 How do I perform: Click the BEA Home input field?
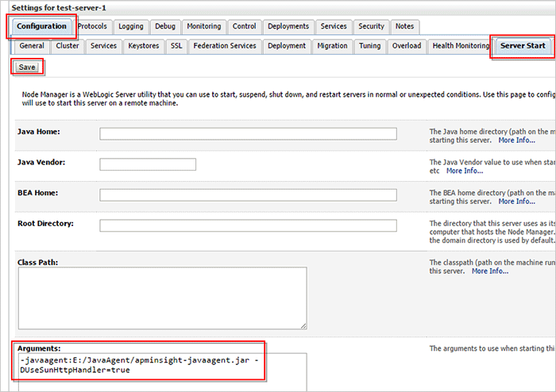(248, 195)
